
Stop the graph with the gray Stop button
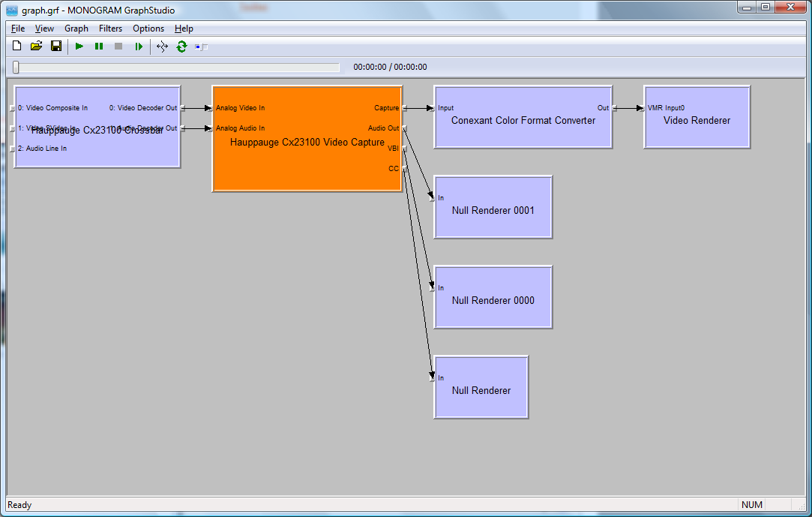(x=118, y=47)
